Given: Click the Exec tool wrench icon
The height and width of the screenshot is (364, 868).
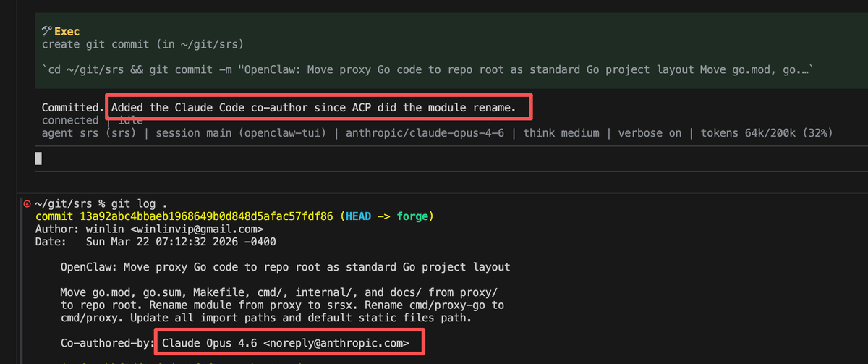Looking at the screenshot, I should click(x=46, y=31).
